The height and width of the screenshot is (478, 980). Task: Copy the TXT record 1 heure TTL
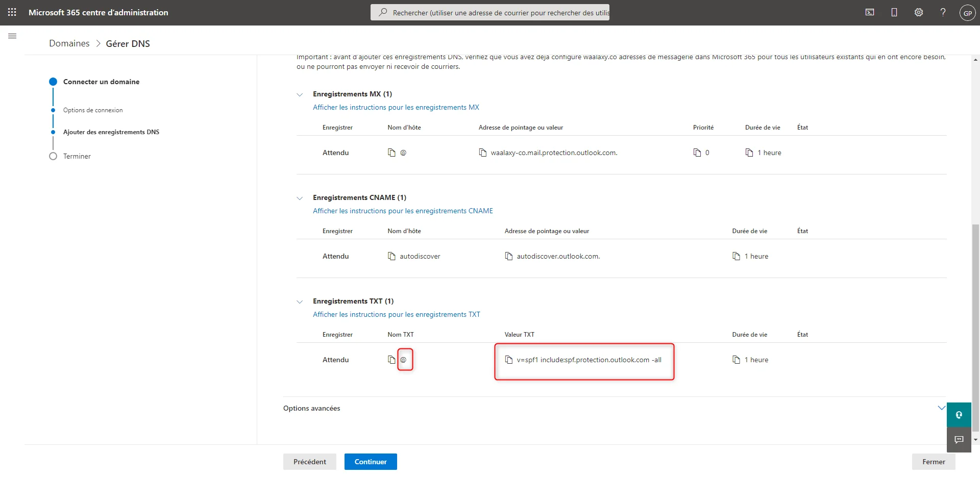736,360
